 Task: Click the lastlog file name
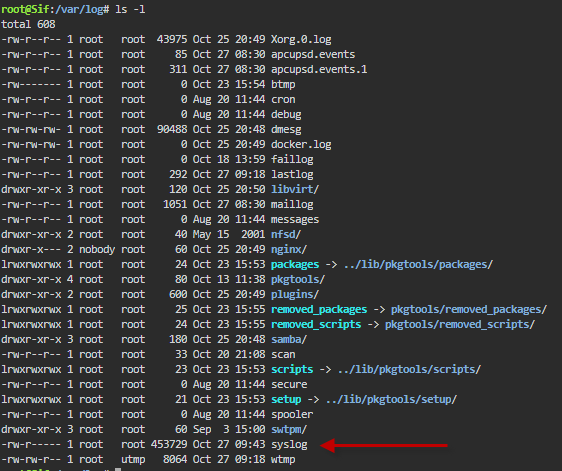pos(292,175)
